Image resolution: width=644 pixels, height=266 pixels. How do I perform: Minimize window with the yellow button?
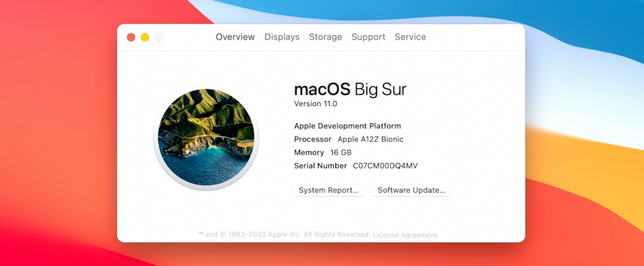[x=145, y=37]
